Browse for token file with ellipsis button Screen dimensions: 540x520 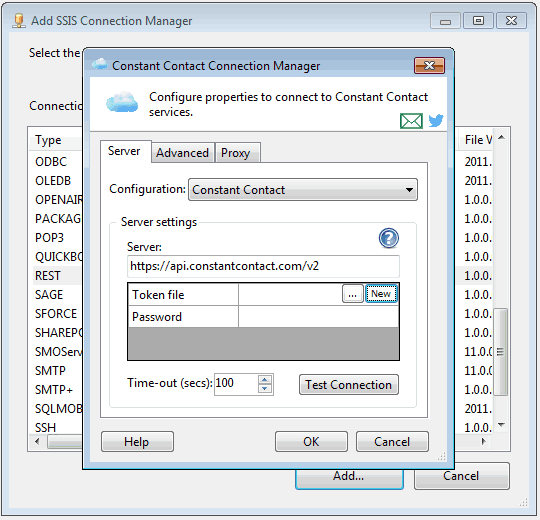pos(352,294)
